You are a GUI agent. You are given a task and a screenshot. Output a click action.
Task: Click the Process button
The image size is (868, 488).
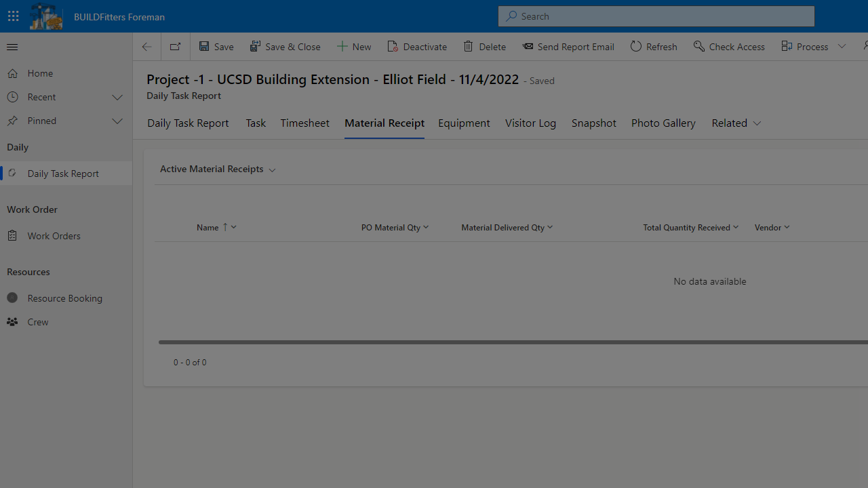[805, 47]
